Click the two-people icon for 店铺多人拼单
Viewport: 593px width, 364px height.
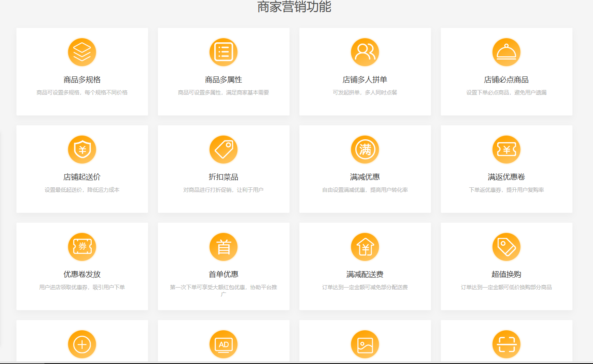(x=365, y=52)
